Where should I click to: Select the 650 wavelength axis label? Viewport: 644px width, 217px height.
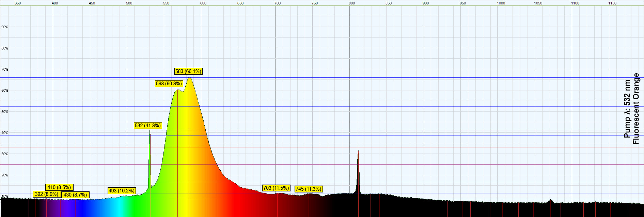[240, 3]
